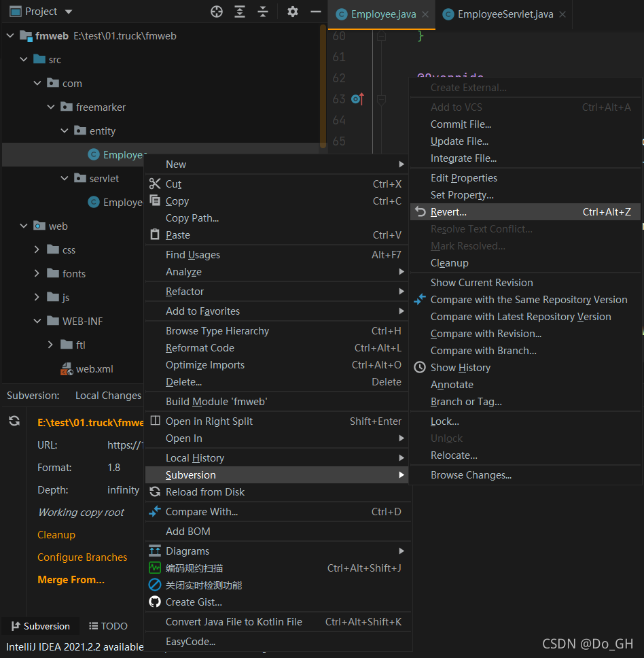Select Compare With... in context menu
Screen dimensions: 644x658
276,512
